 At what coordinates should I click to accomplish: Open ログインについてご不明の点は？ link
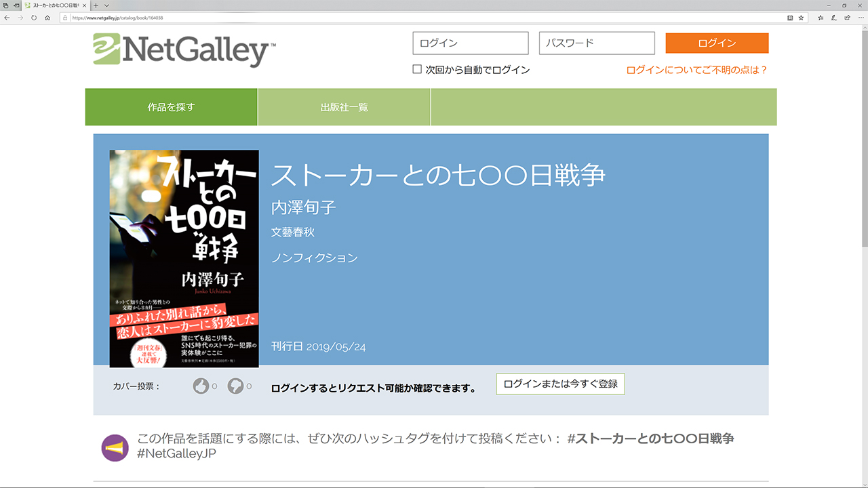697,70
